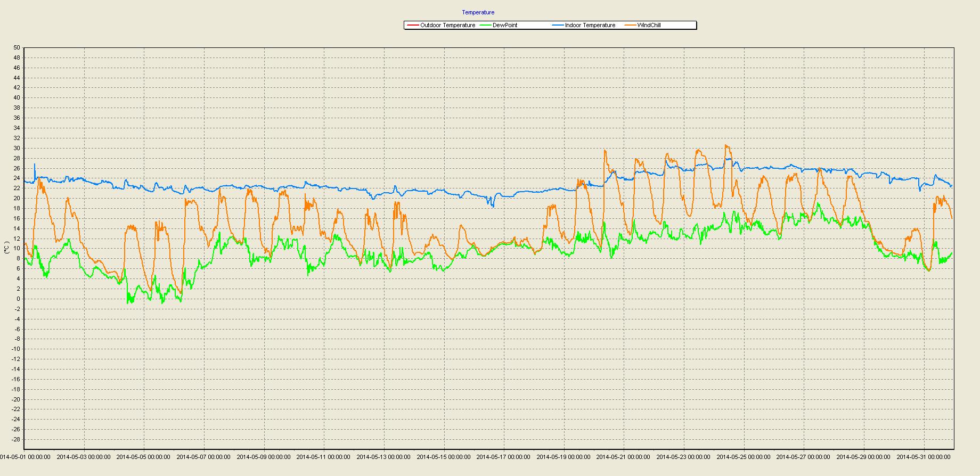
Task: Click the (°C) Y-axis unit label
Action: pos(6,248)
